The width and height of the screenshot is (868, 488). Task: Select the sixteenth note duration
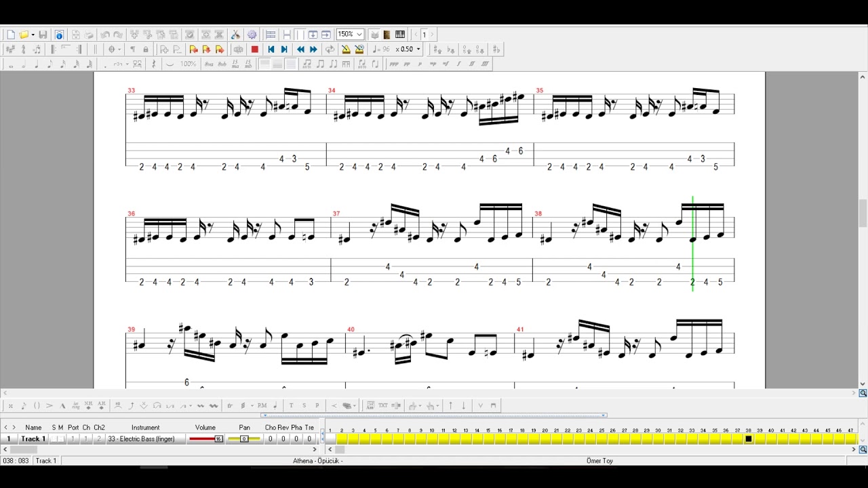[62, 64]
